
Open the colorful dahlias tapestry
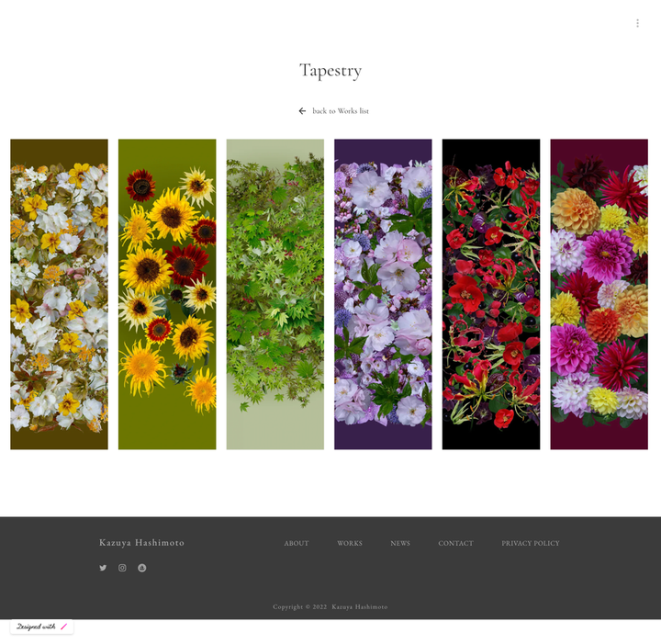point(599,294)
